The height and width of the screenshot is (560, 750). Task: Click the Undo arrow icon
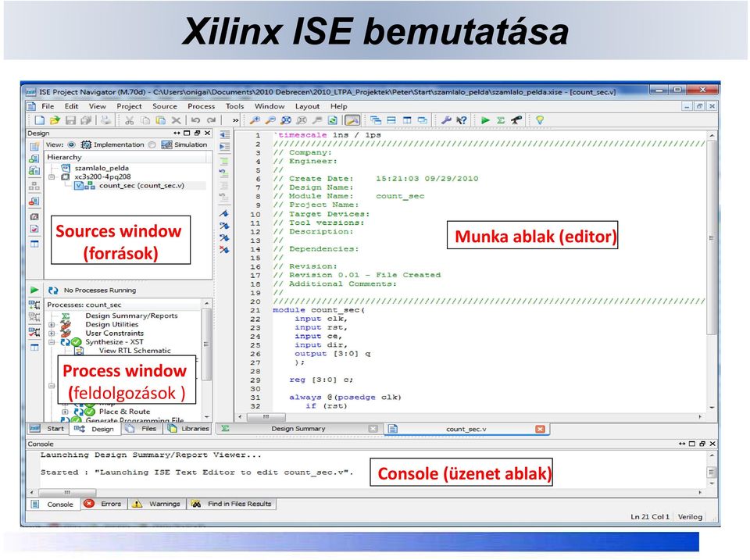tap(195, 120)
